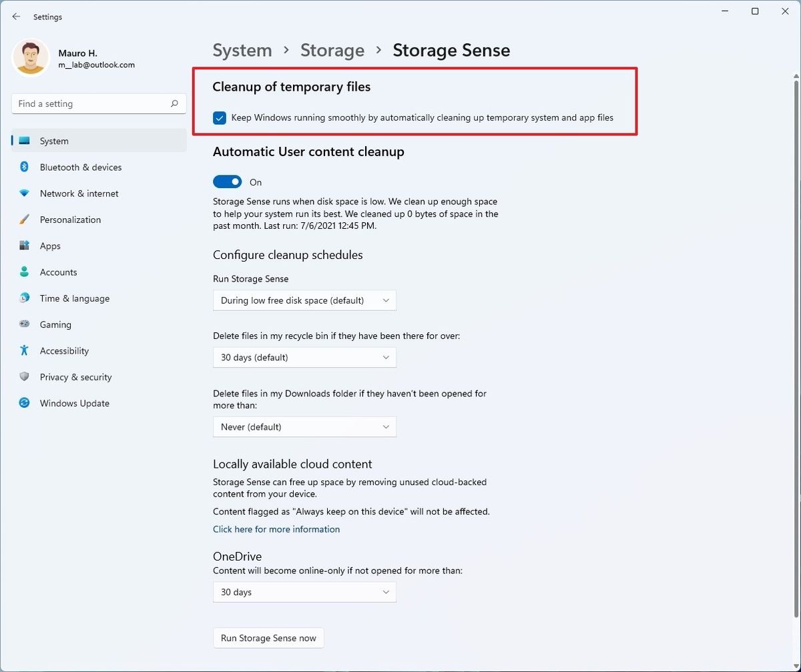Toggle cleanup of temporary system files
Image resolution: width=801 pixels, height=672 pixels.
pos(220,117)
